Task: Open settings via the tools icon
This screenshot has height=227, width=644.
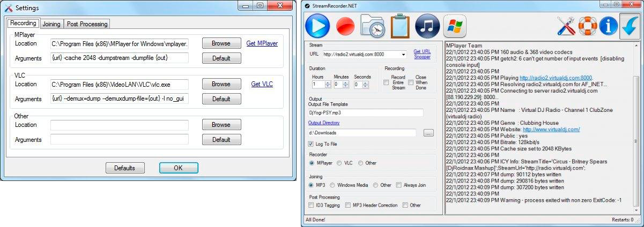Action: tap(566, 26)
